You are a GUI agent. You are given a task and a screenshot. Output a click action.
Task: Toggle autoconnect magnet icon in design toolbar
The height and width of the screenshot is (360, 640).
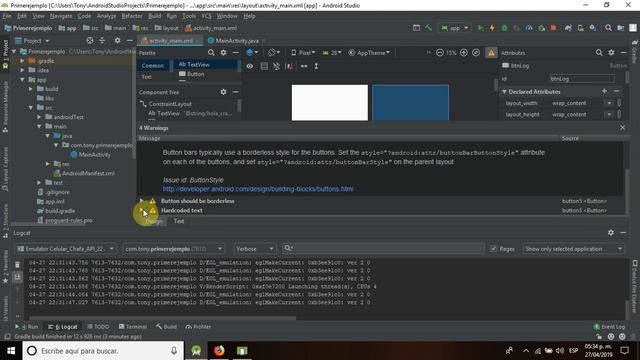click(277, 66)
